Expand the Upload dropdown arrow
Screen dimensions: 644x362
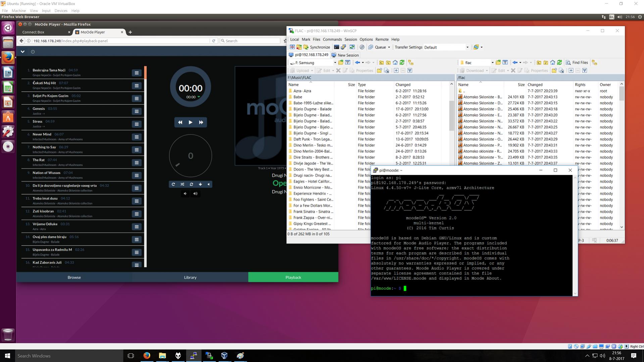312,70
